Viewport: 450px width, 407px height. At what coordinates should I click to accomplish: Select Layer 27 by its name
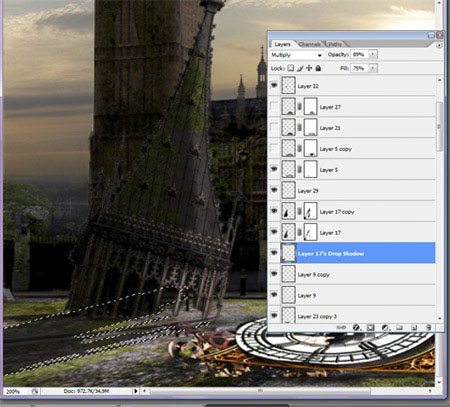(330, 107)
